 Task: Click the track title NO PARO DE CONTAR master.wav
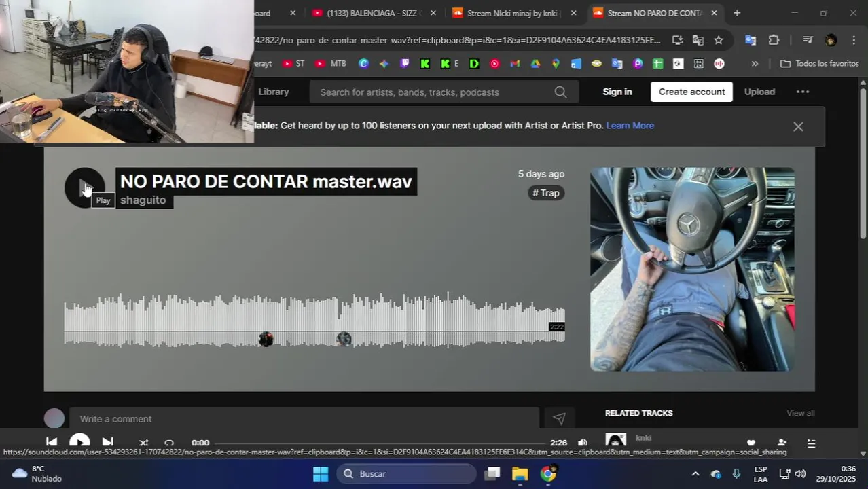pyautogui.click(x=266, y=181)
